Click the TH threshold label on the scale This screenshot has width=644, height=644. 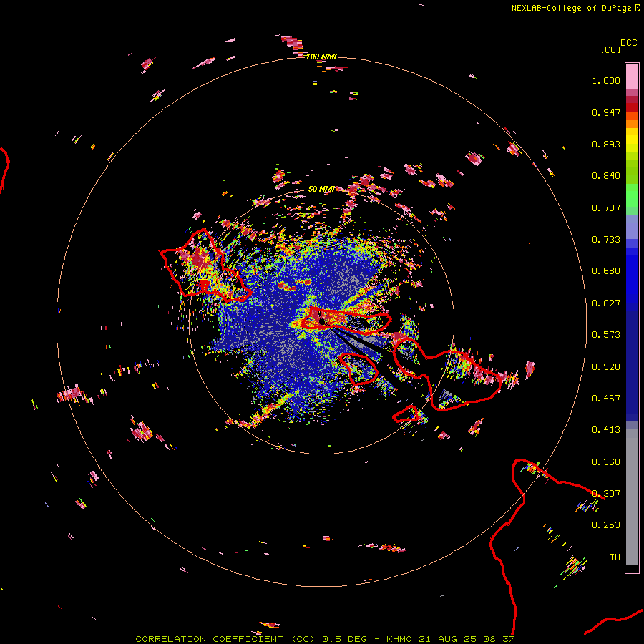[615, 557]
